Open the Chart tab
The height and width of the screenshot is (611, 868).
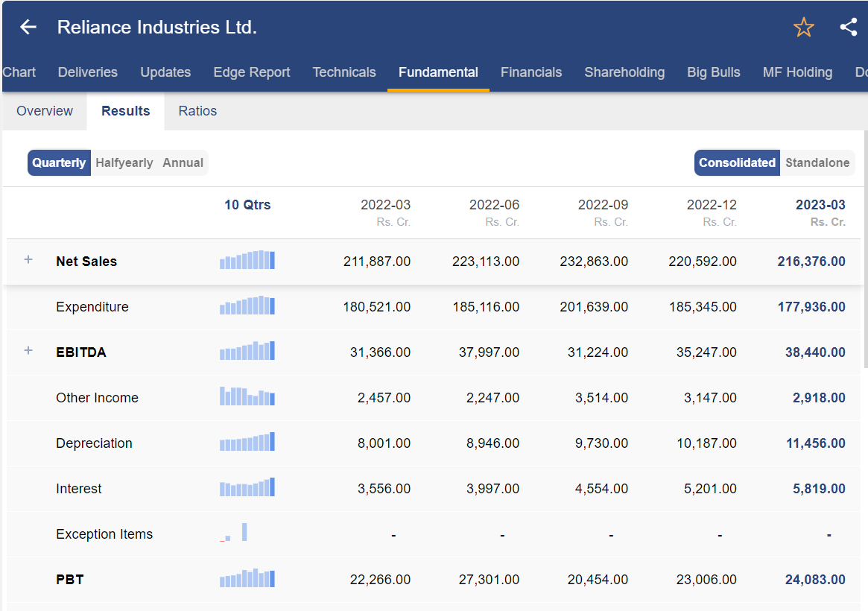(x=19, y=72)
